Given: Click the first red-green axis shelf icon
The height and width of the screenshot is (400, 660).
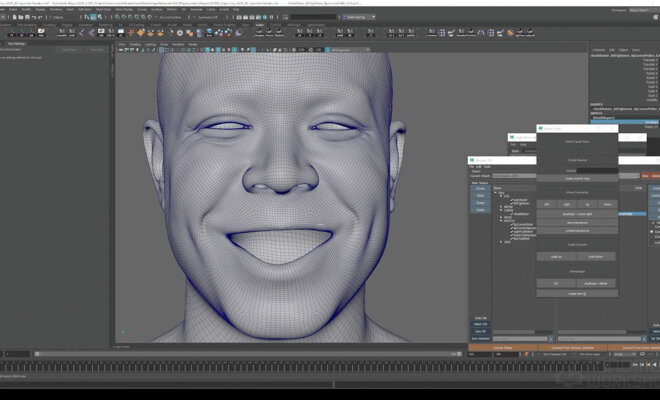Looking at the screenshot, I should click(12, 32).
